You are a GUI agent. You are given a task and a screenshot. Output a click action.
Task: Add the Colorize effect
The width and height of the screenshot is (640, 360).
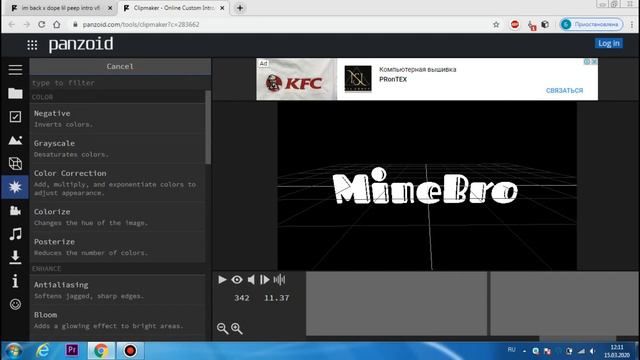coord(118,217)
